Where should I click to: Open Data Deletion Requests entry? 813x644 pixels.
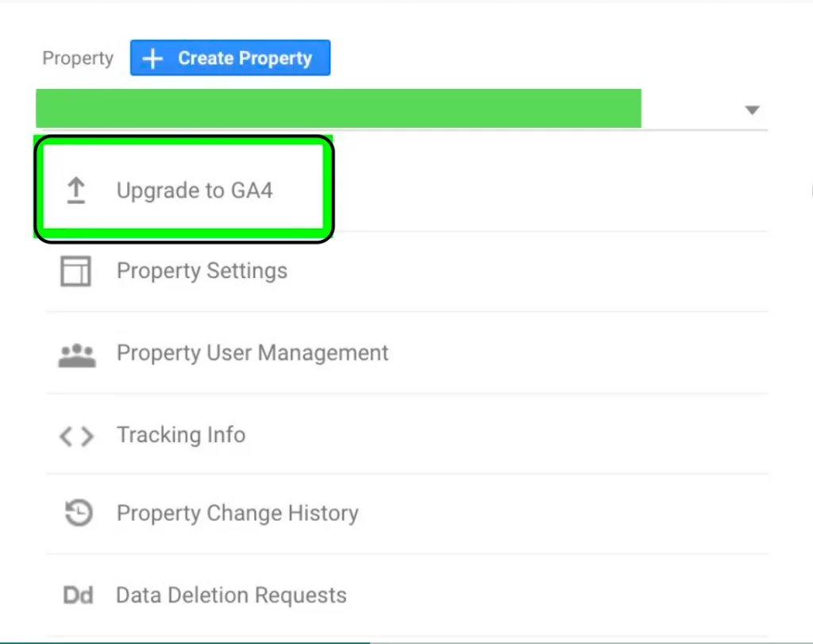tap(231, 596)
